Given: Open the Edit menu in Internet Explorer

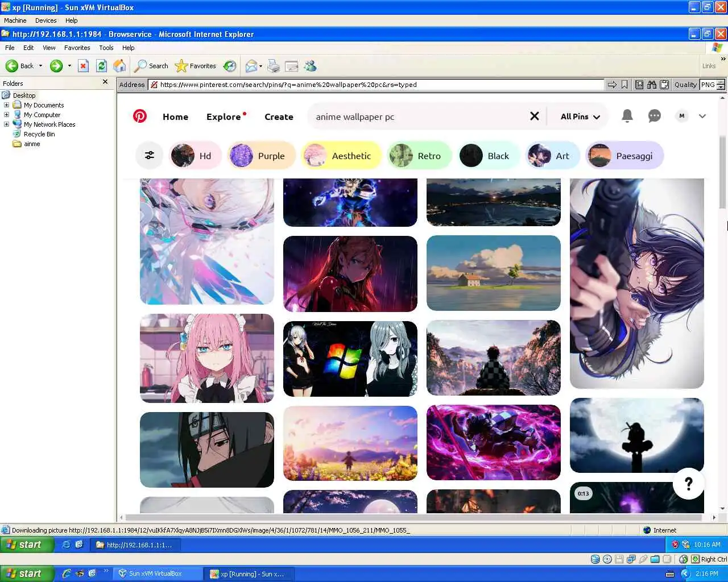Looking at the screenshot, I should pos(28,48).
